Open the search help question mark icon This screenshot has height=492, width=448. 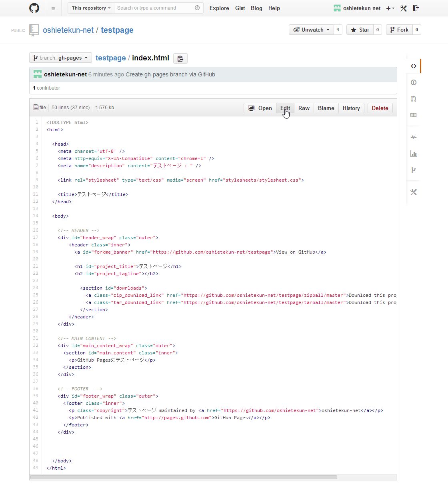[197, 8]
